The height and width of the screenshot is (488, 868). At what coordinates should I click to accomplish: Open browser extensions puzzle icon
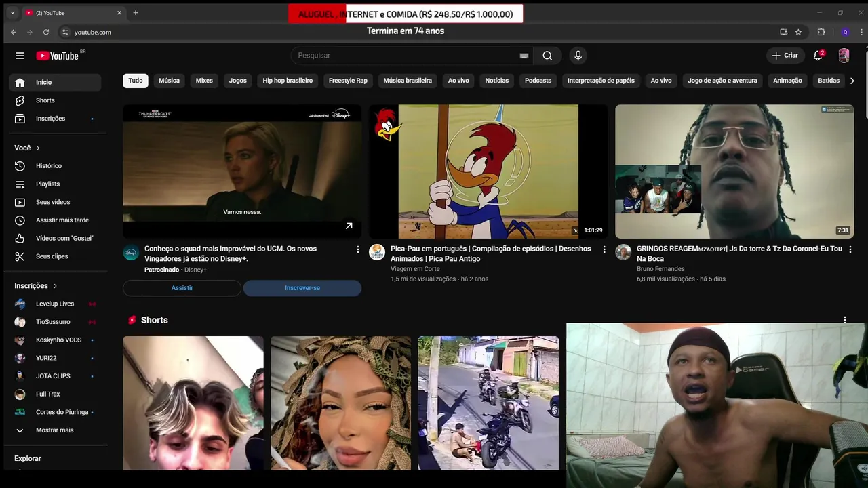tap(821, 32)
